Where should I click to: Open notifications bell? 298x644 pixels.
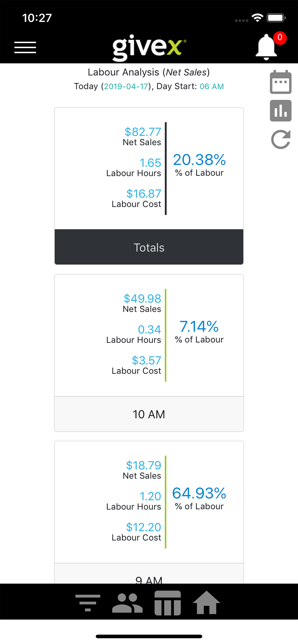(x=266, y=47)
